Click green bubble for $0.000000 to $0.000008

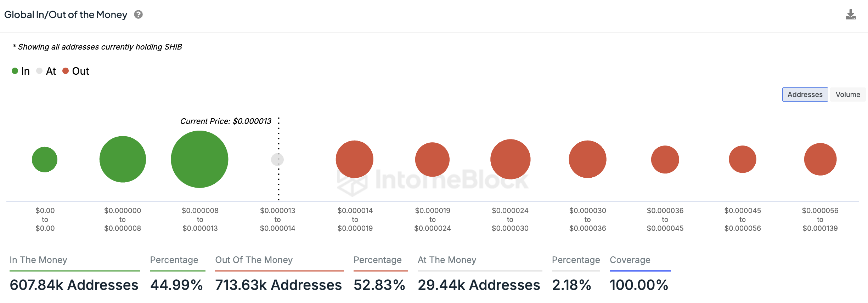click(x=123, y=159)
